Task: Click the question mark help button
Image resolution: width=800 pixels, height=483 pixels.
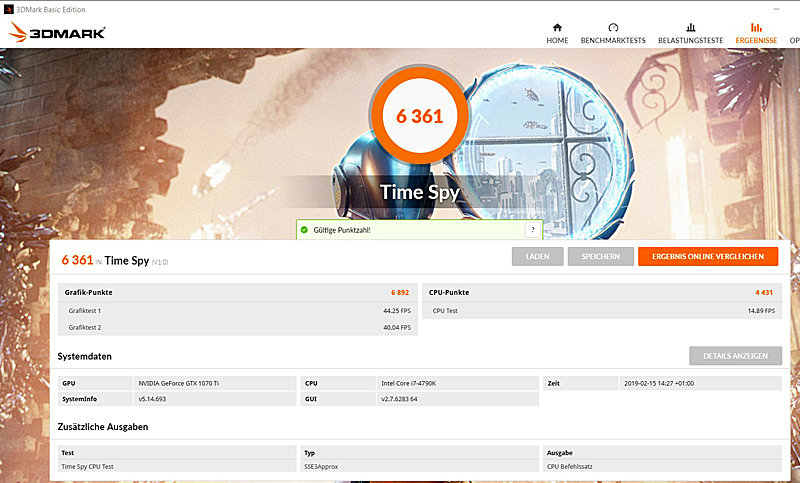Action: [533, 230]
